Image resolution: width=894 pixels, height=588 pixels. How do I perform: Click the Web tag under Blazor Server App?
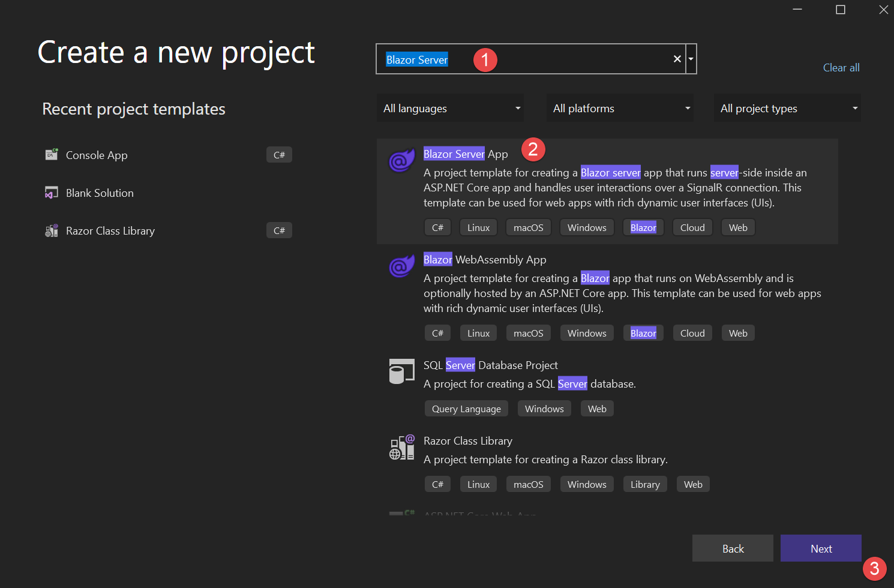738,227
